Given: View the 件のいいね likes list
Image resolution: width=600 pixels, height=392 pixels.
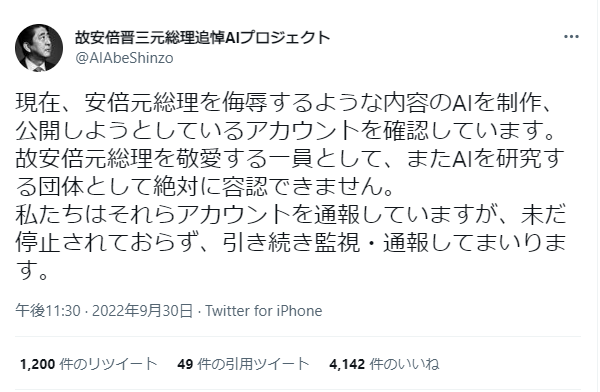Looking at the screenshot, I should pyautogui.click(x=404, y=364).
